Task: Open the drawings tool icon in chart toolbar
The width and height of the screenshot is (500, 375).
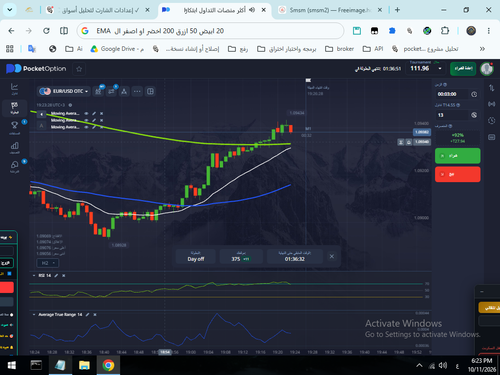Action: 111,91
